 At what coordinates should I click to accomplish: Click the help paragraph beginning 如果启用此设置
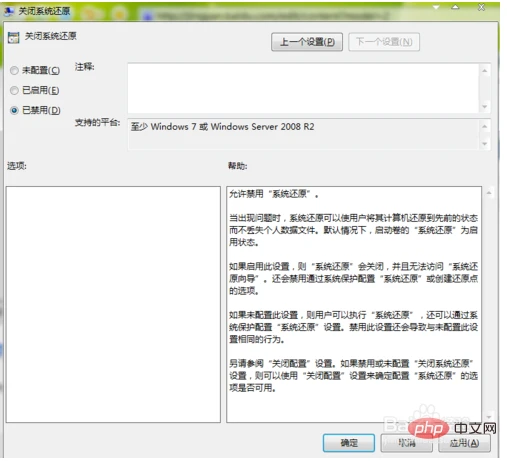point(353,278)
